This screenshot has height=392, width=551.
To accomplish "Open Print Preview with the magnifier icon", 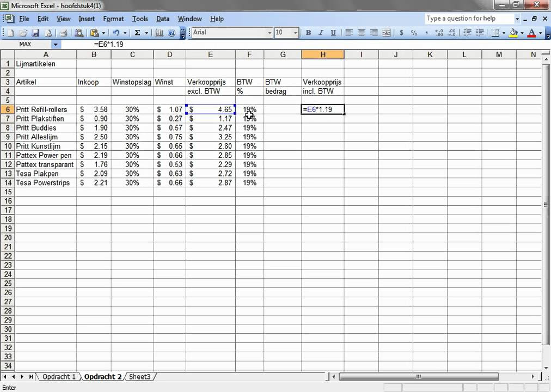I will pyautogui.click(x=79, y=33).
